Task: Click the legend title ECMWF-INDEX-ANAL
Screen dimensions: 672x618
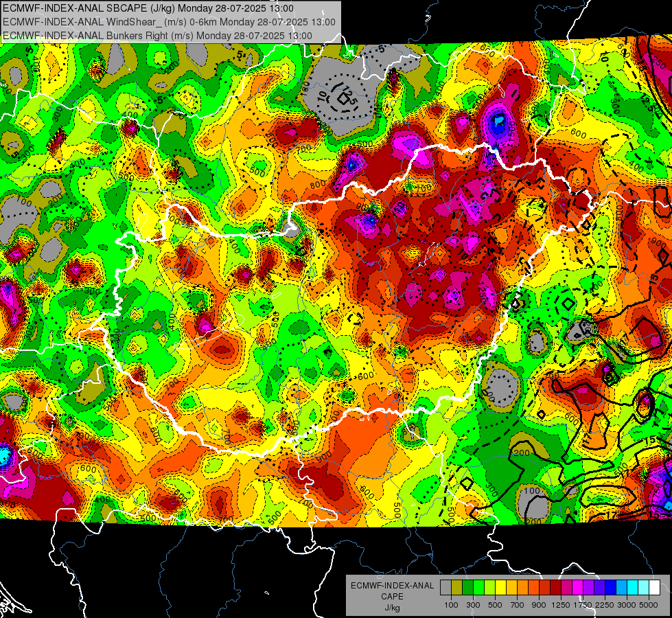Action: [393, 586]
